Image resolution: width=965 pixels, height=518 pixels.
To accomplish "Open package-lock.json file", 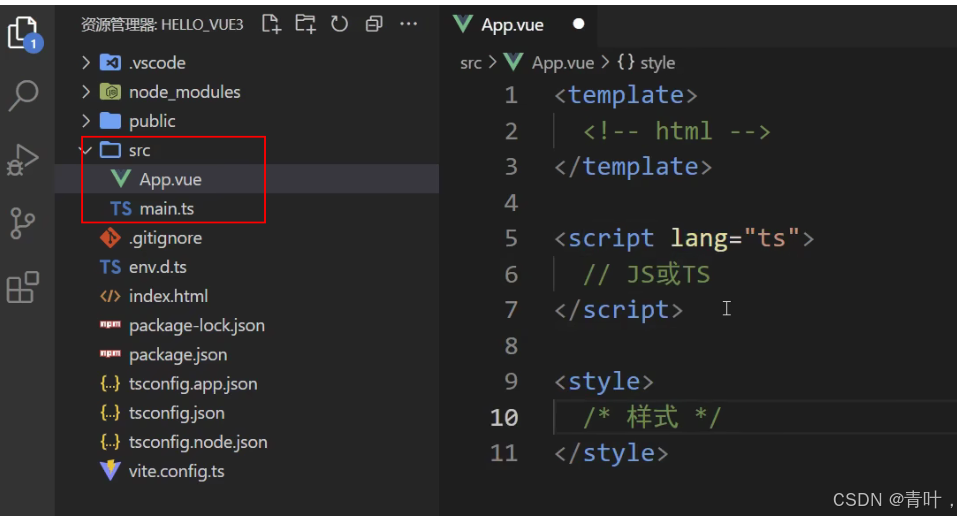I will [x=197, y=325].
